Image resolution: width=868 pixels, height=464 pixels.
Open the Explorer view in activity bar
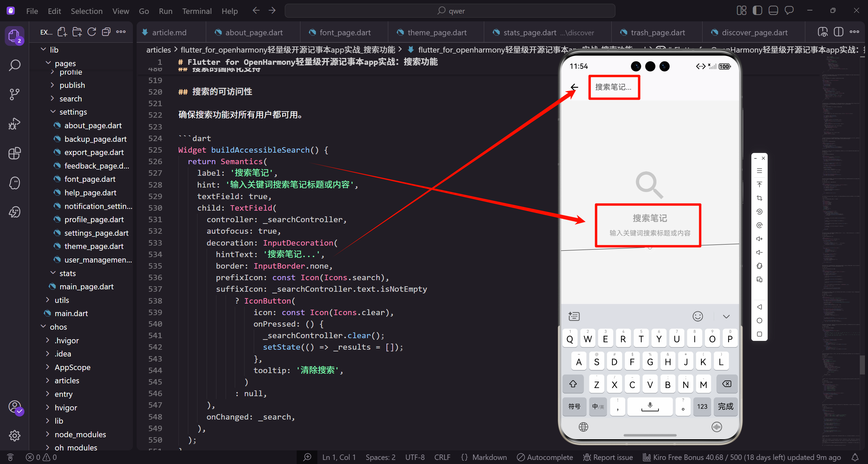point(14,36)
